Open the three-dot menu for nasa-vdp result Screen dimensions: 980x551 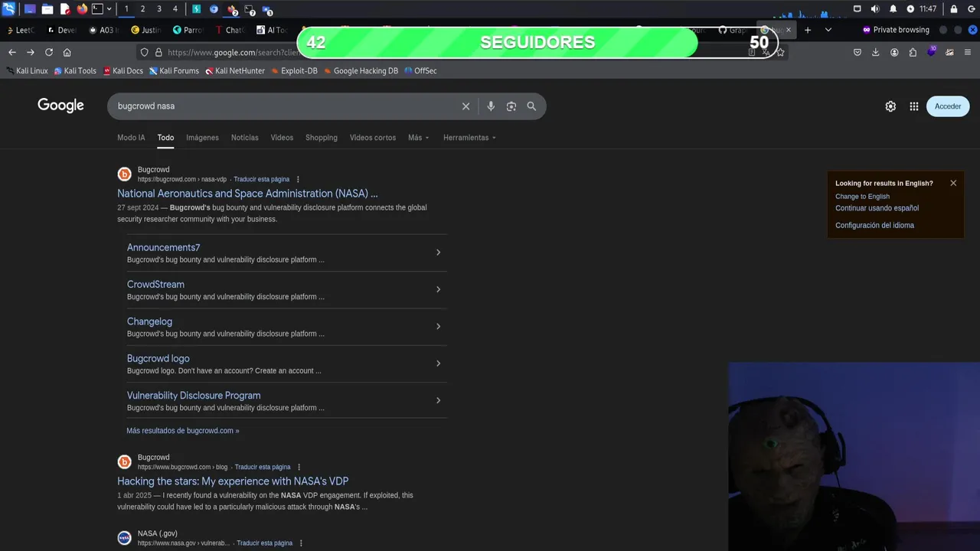[x=298, y=179]
